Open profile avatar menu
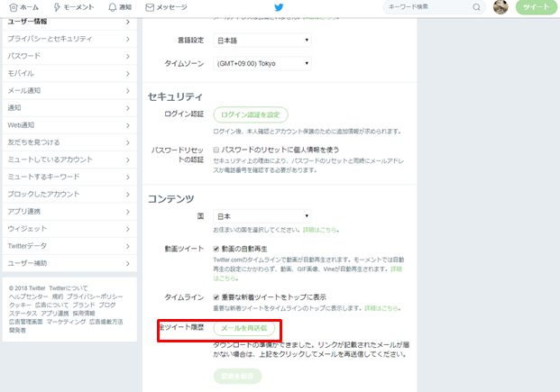The height and width of the screenshot is (392, 560). (500, 7)
